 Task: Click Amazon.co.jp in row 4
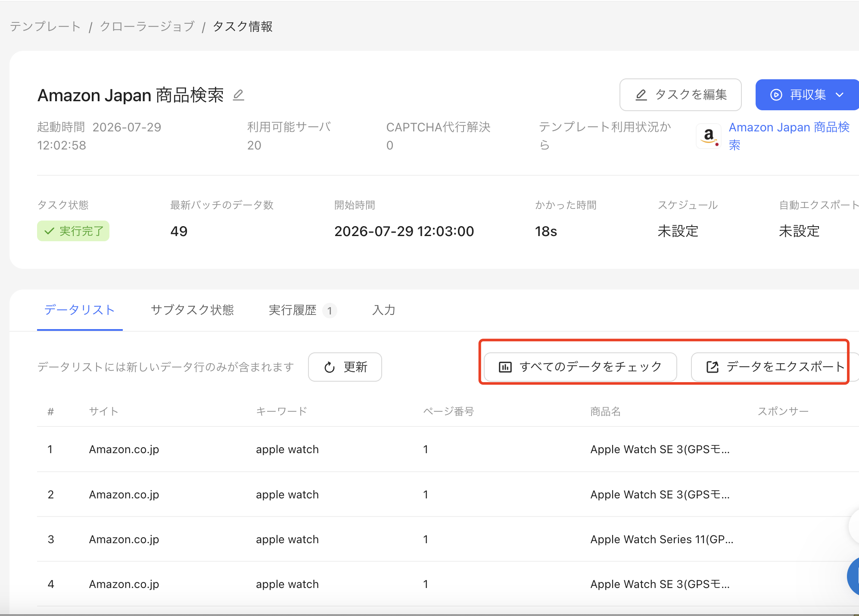coord(124,584)
